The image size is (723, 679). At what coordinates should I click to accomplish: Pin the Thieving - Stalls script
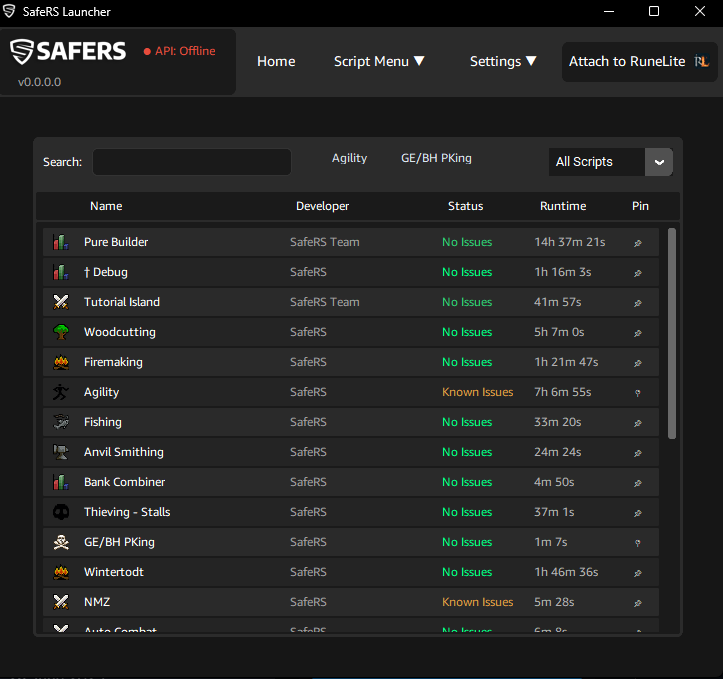pyautogui.click(x=638, y=513)
